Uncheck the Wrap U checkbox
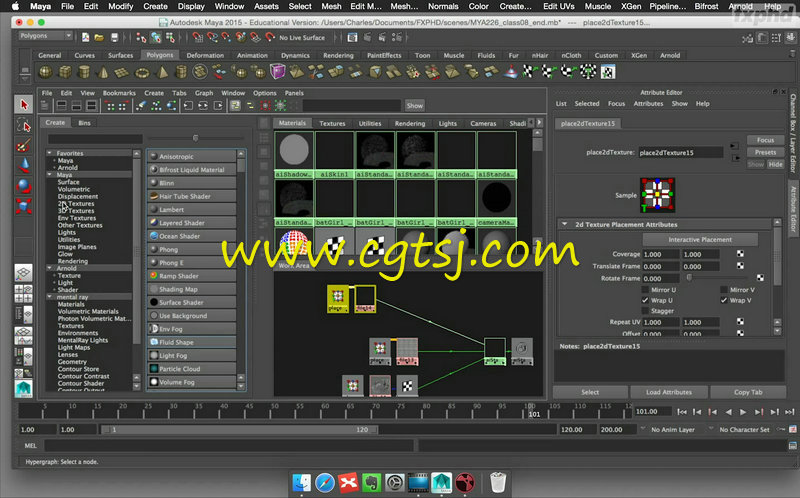This screenshot has height=498, width=800. (x=645, y=301)
